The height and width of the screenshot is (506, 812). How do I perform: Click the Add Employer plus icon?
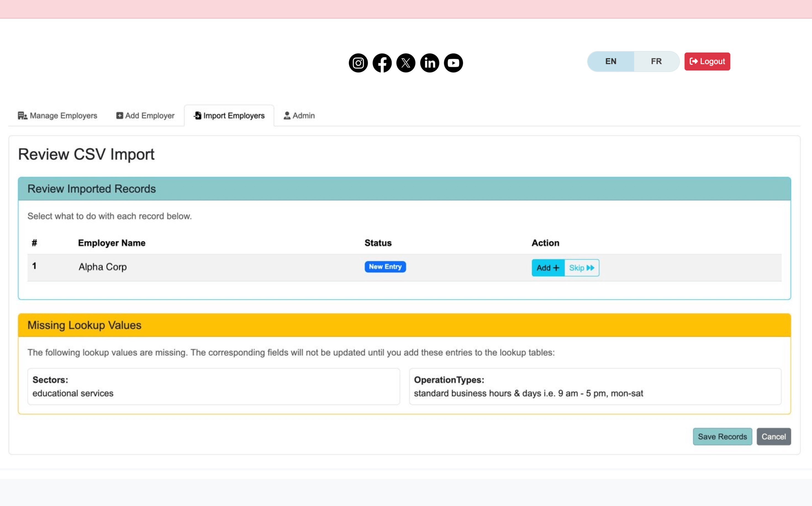click(120, 116)
